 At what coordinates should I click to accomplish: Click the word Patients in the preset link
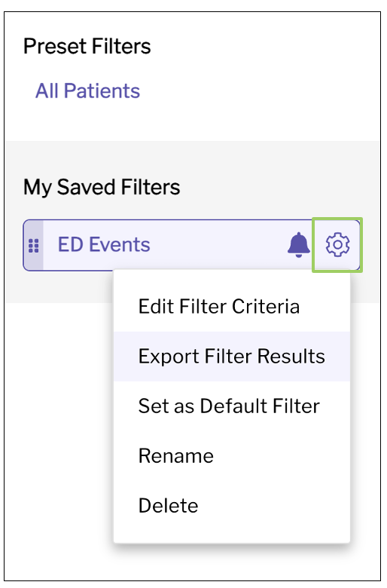pyautogui.click(x=102, y=90)
